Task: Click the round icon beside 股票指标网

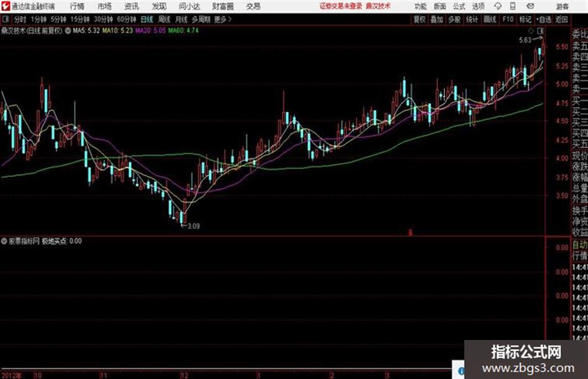Action: [4, 241]
